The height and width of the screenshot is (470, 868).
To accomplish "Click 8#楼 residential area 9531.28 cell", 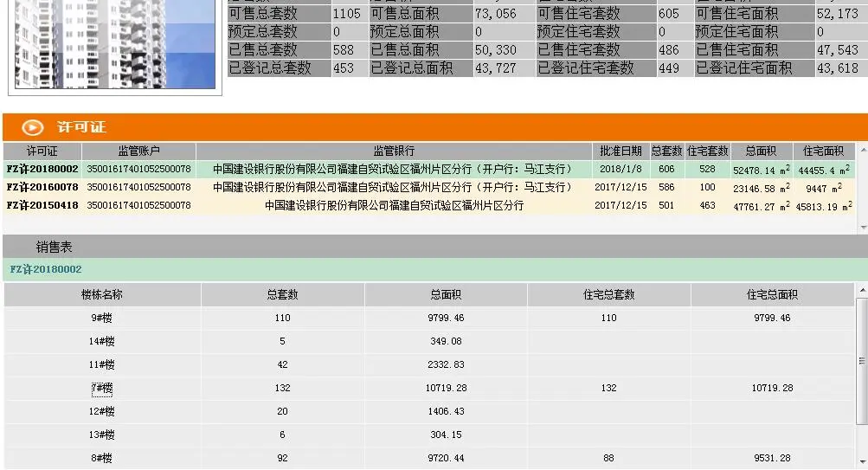I will coord(772,458).
